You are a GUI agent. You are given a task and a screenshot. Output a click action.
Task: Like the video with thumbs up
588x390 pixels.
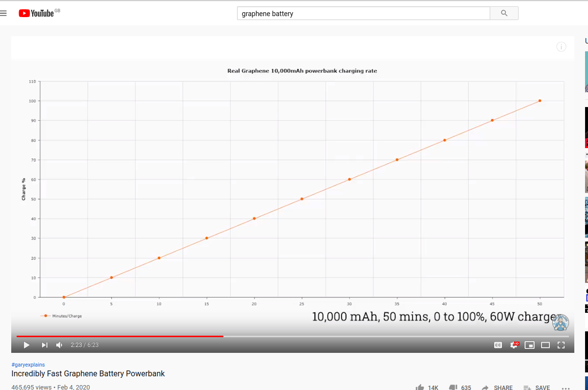pos(420,387)
